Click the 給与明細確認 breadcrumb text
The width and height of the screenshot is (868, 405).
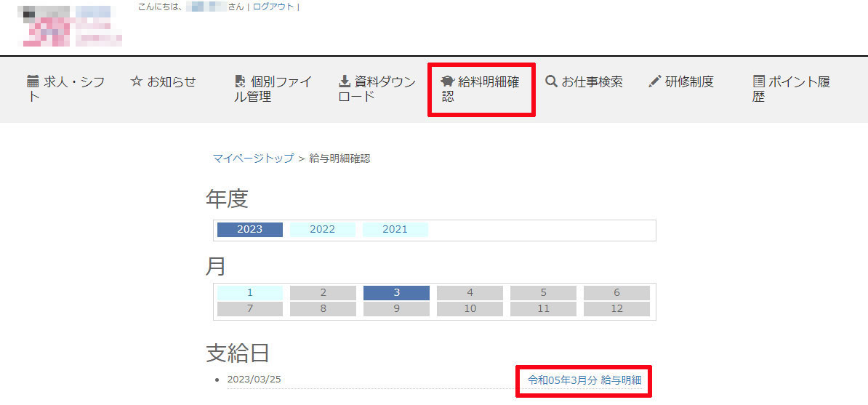340,159
